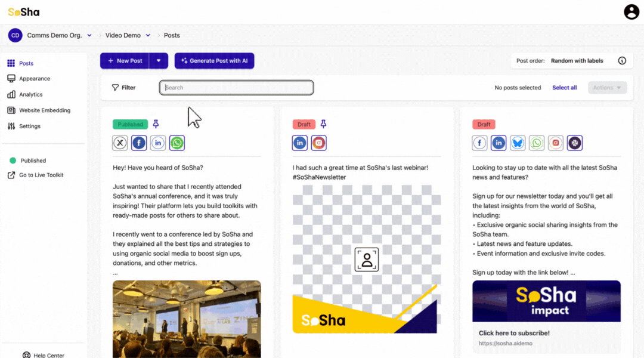Open the Filter options
Viewport: 644px width, 358px height.
coord(123,88)
